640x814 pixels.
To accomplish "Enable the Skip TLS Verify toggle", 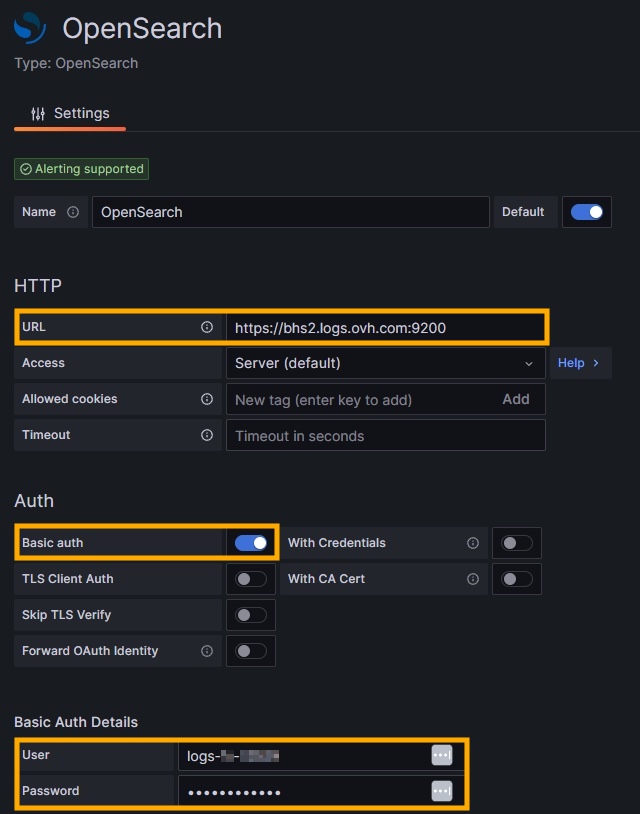I will tap(251, 615).
